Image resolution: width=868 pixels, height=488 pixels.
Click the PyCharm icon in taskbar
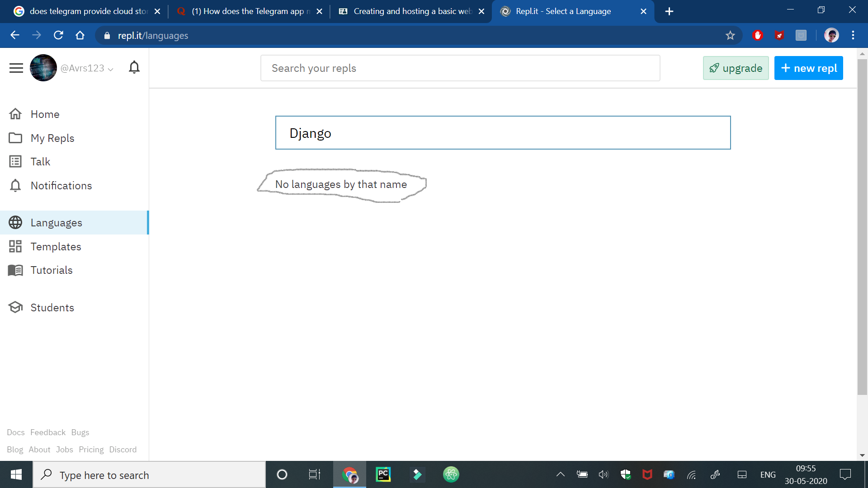click(x=383, y=474)
